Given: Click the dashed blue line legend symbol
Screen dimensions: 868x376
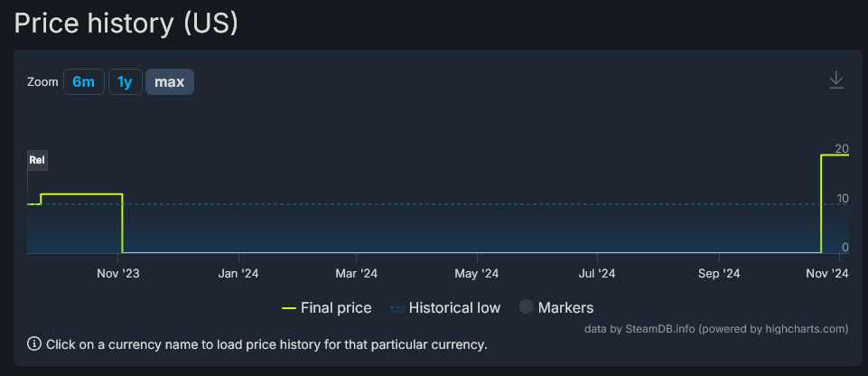Looking at the screenshot, I should click(x=397, y=308).
